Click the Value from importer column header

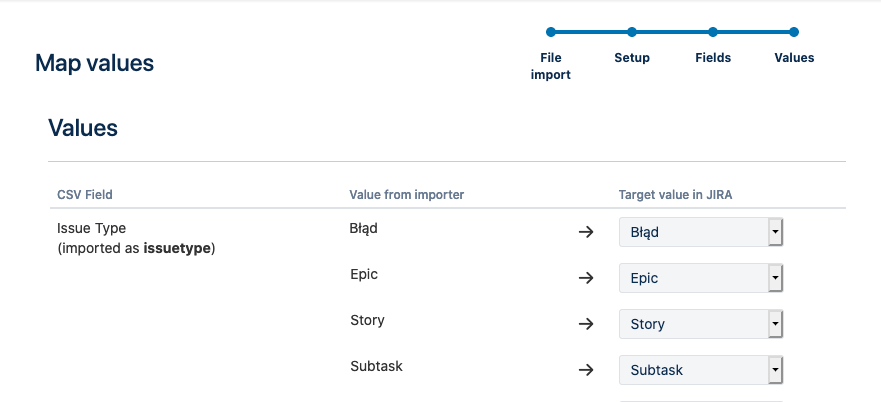407,195
